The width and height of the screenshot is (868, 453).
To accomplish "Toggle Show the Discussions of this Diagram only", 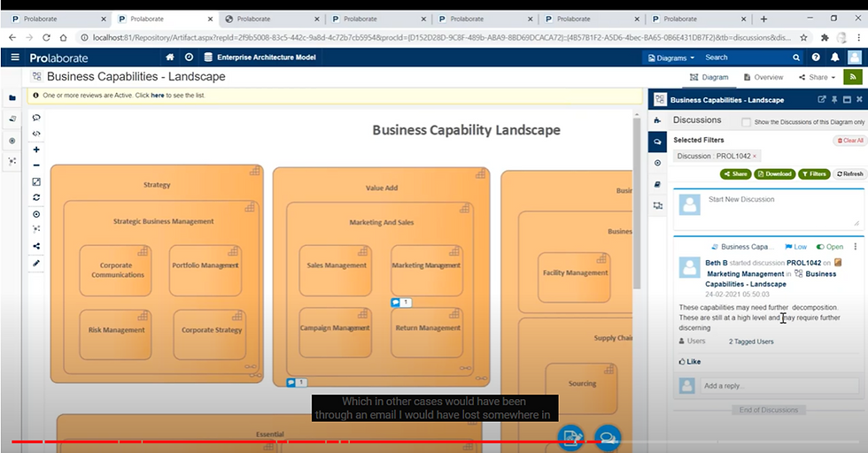I will pos(746,122).
